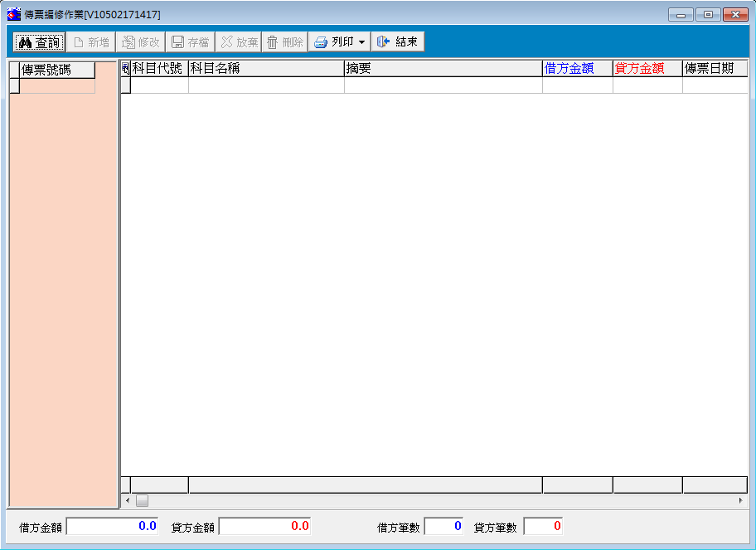Select the blue 借方金額 column header
This screenshot has width=756, height=550.
point(577,68)
